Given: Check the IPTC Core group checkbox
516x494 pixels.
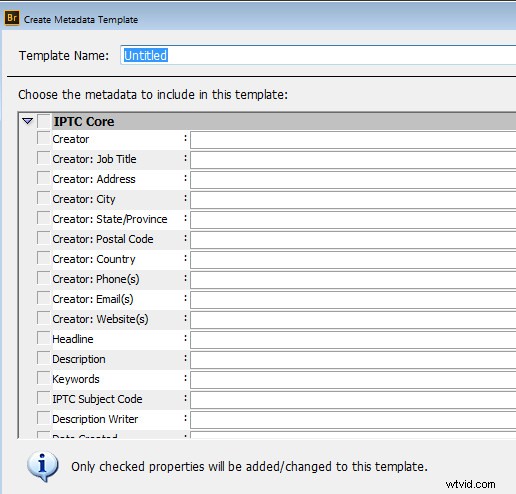Looking at the screenshot, I should pyautogui.click(x=44, y=121).
